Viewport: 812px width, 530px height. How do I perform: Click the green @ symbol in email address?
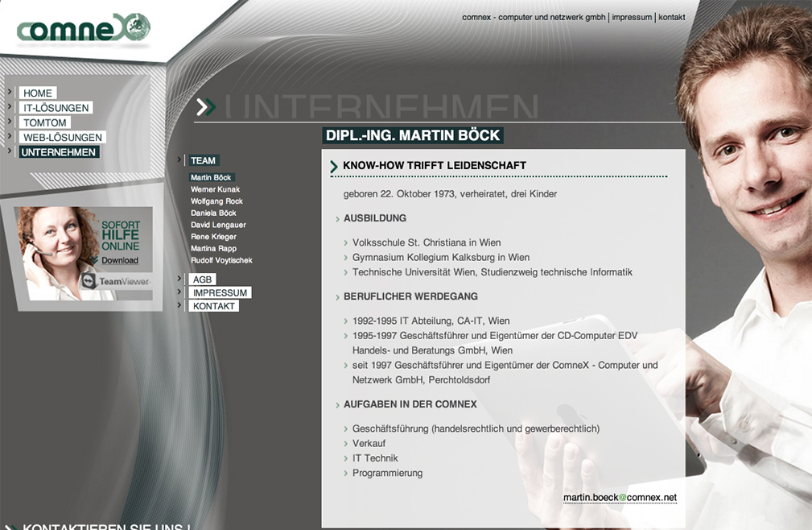point(622,498)
